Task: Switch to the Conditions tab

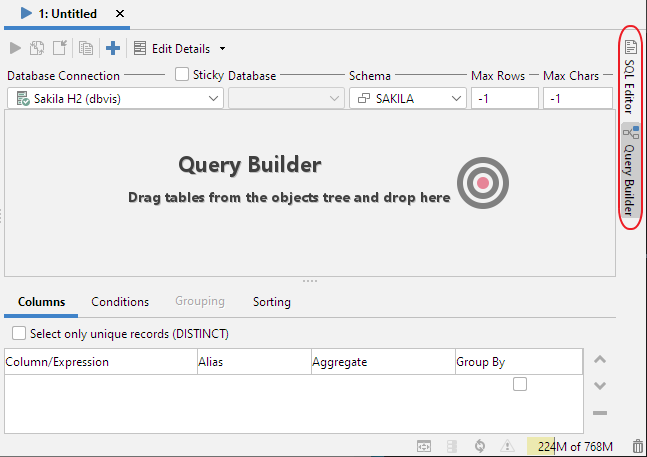Action: click(120, 301)
